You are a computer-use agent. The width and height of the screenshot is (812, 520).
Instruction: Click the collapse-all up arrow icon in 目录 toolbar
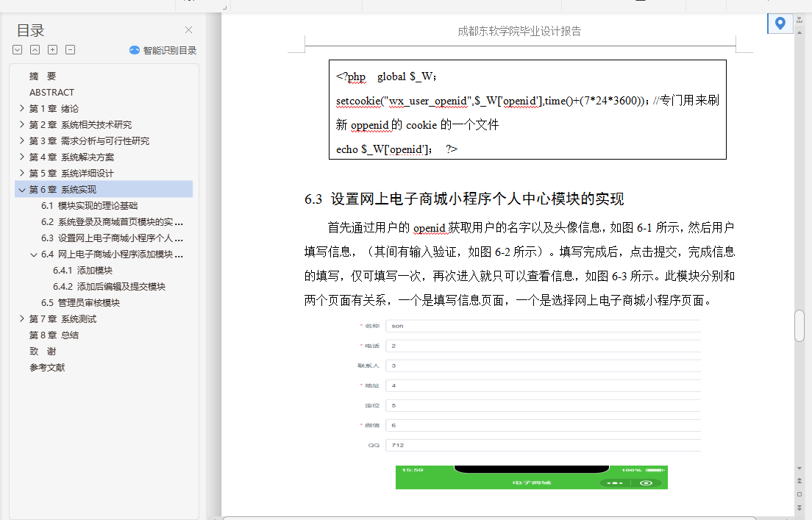point(35,50)
